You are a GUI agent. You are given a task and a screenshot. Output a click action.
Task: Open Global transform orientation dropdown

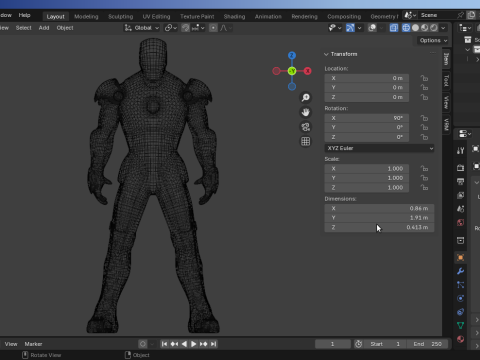click(x=142, y=28)
